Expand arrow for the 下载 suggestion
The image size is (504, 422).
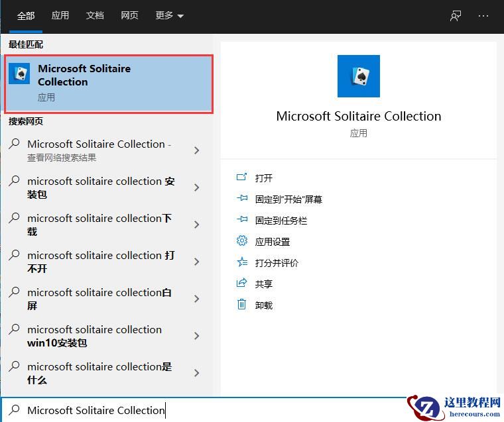pos(197,225)
